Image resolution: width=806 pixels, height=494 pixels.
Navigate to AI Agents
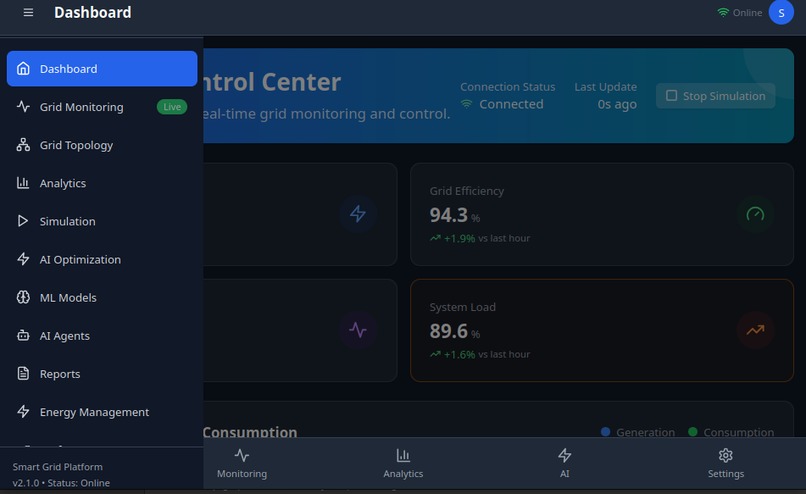(102, 335)
